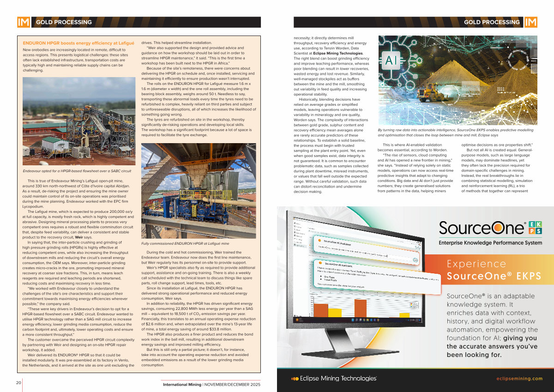Select the left GOLD PROCESSING section header

click(64, 22)
